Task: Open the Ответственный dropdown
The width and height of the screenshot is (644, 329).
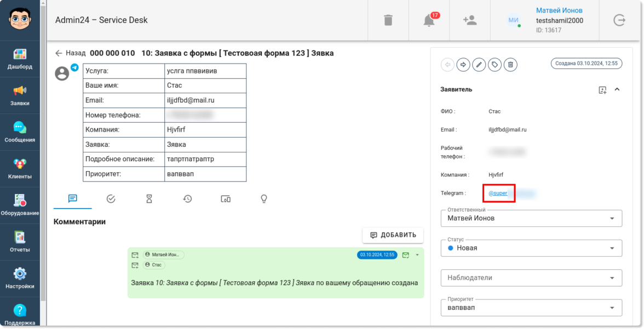Action: pos(531,218)
